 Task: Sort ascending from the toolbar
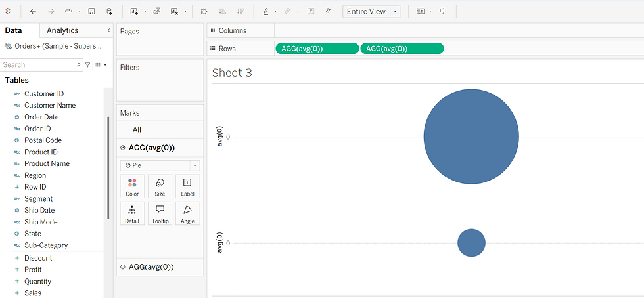(222, 12)
